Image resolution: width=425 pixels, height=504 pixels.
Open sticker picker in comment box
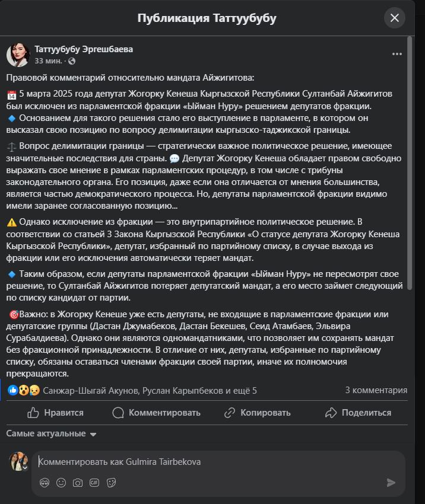tap(111, 483)
